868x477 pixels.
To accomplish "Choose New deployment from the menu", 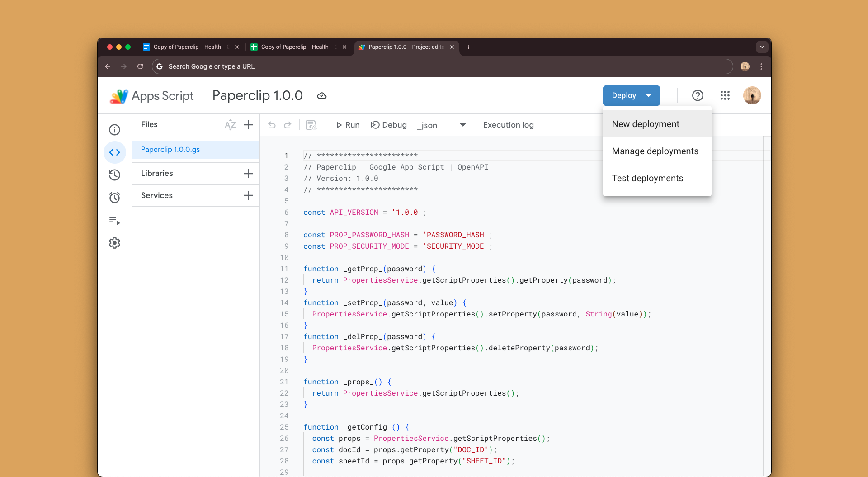I will click(x=646, y=123).
